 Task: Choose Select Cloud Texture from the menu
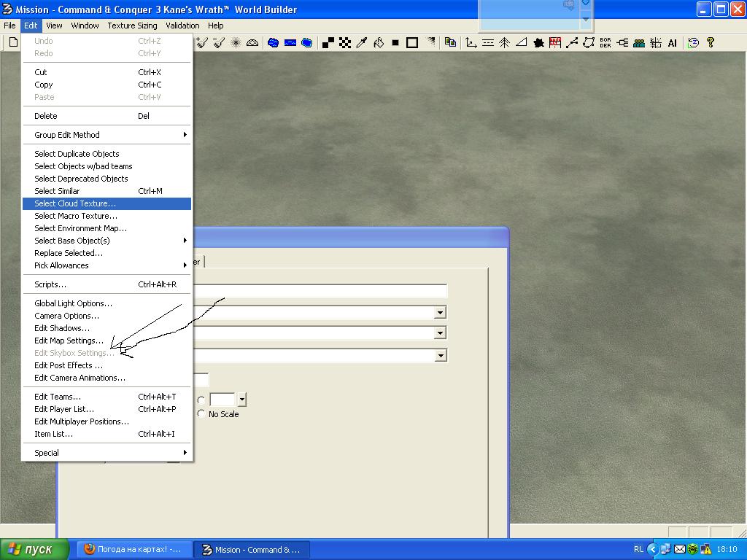pos(107,203)
